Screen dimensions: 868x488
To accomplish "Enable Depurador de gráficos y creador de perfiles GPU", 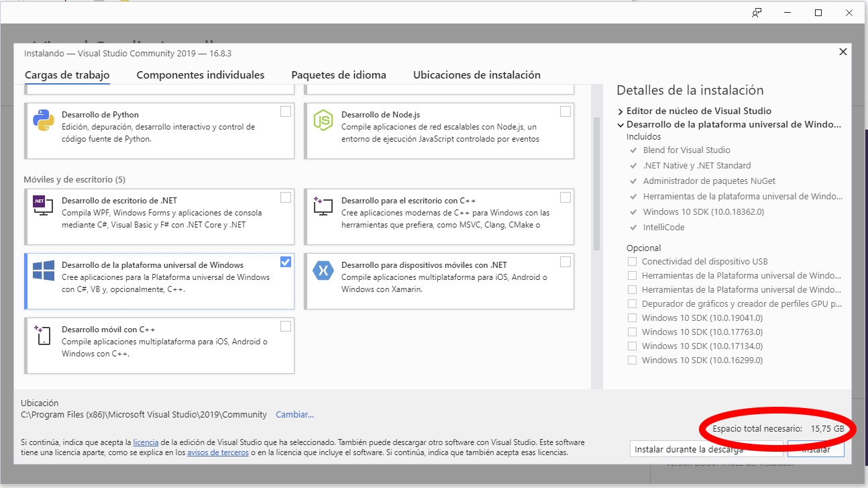I will (x=632, y=304).
